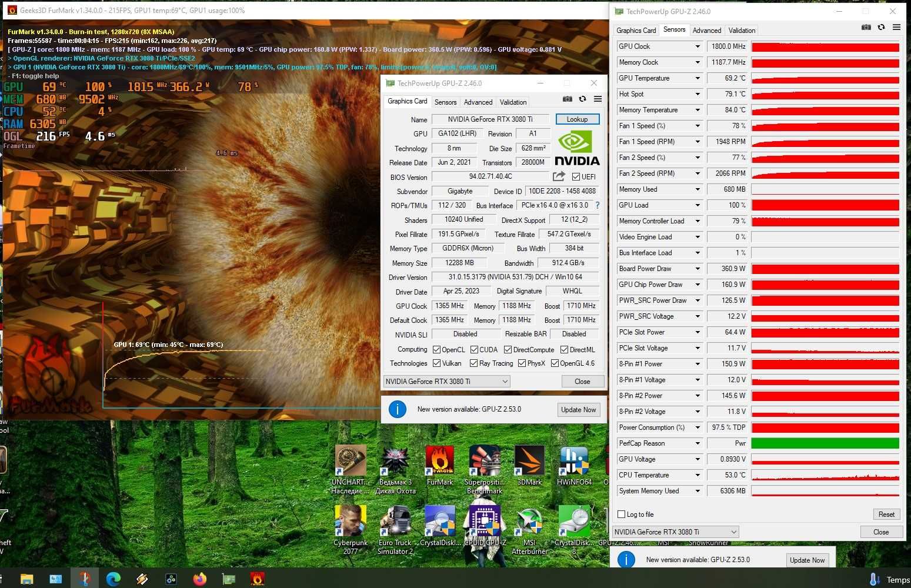Viewport: 911px width, 588px height.
Task: Expand PerfCap Reason sensor dropdown arrow
Action: (698, 443)
